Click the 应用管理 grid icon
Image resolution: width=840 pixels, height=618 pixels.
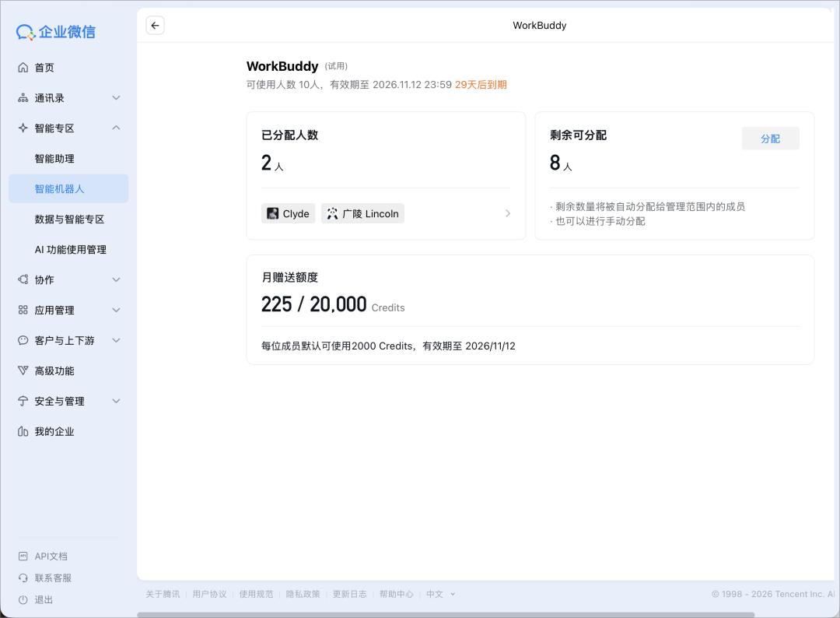[x=23, y=311]
